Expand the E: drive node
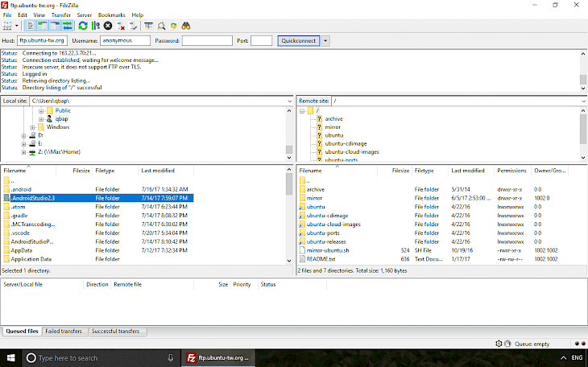The height and width of the screenshot is (367, 588). 23,144
